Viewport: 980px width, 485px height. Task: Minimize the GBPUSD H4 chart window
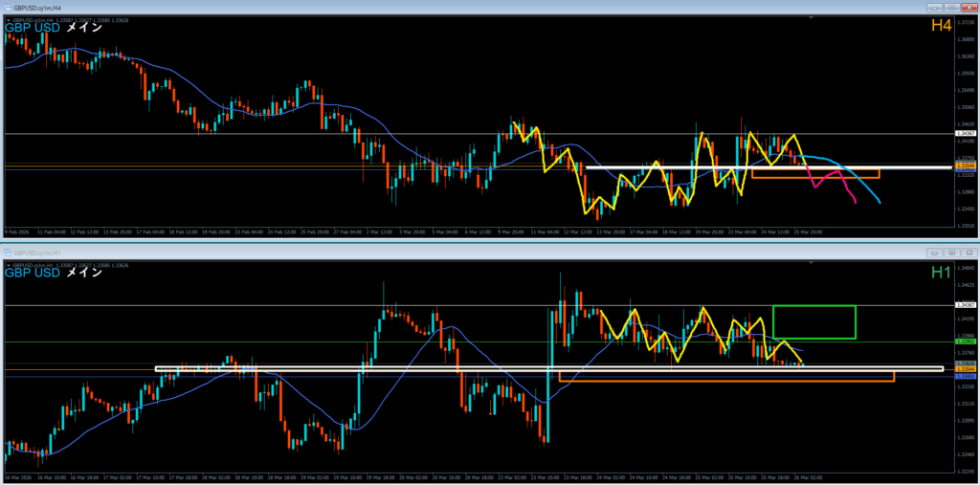935,8
